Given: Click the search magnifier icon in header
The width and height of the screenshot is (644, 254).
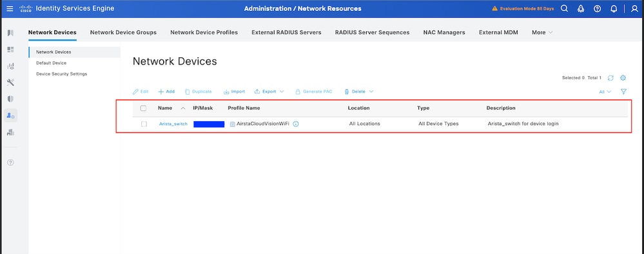Looking at the screenshot, I should point(564,8).
